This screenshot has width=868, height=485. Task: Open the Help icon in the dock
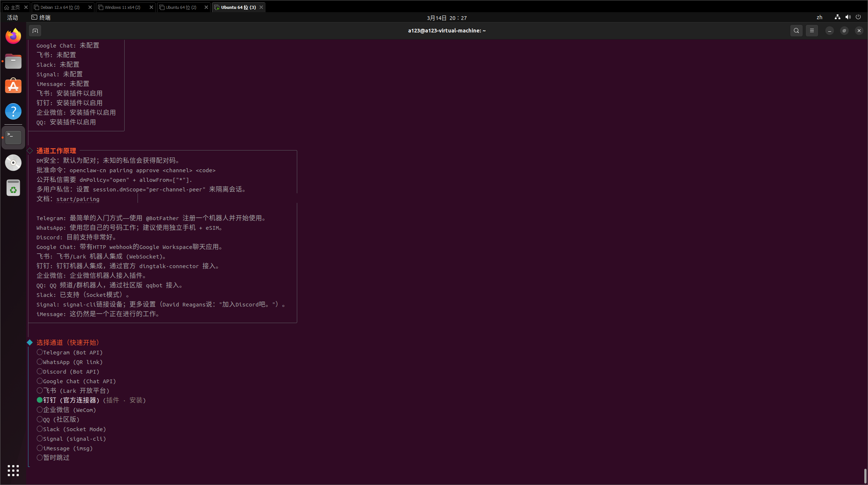[13, 111]
